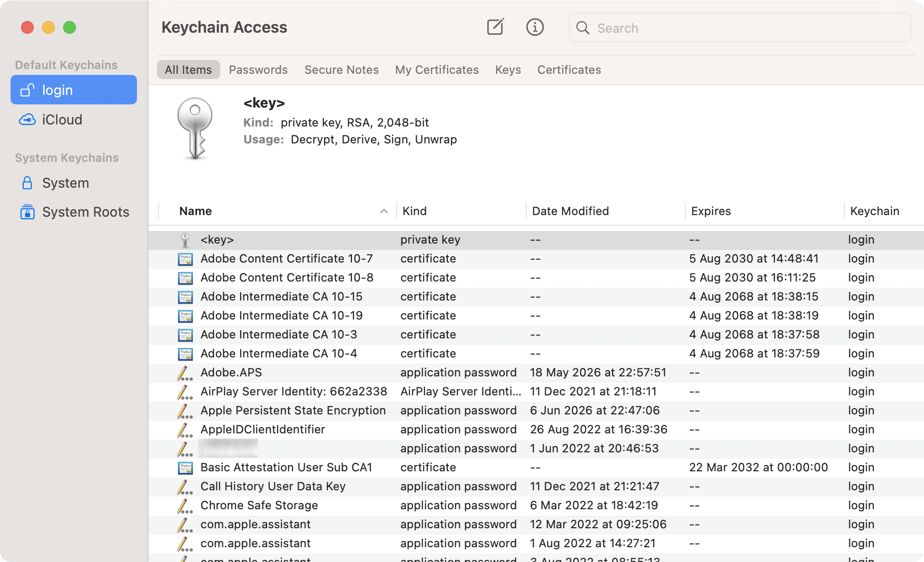Click the password icon for AirPlay Server Identity

pyautogui.click(x=185, y=392)
